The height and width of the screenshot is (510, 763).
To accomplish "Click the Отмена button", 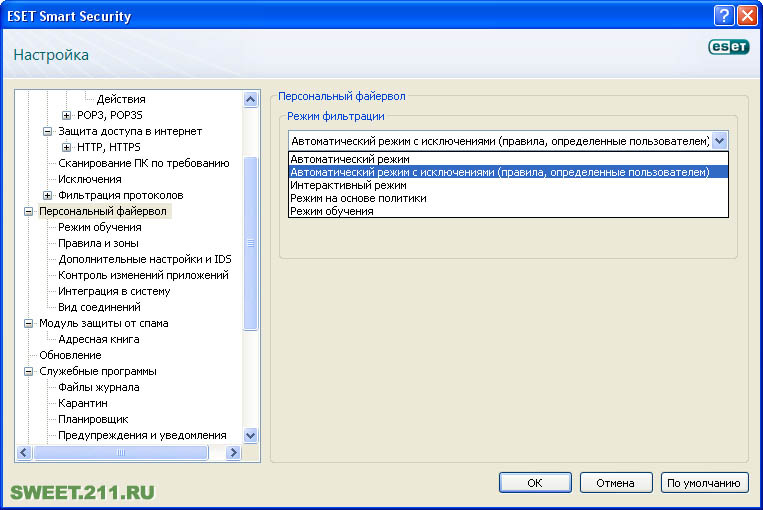I will click(x=616, y=483).
